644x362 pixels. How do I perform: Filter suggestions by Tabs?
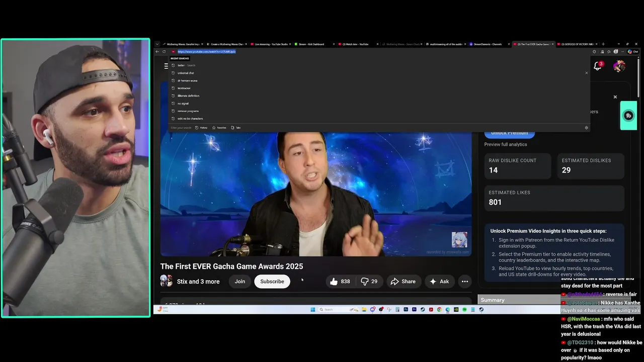[x=235, y=128]
